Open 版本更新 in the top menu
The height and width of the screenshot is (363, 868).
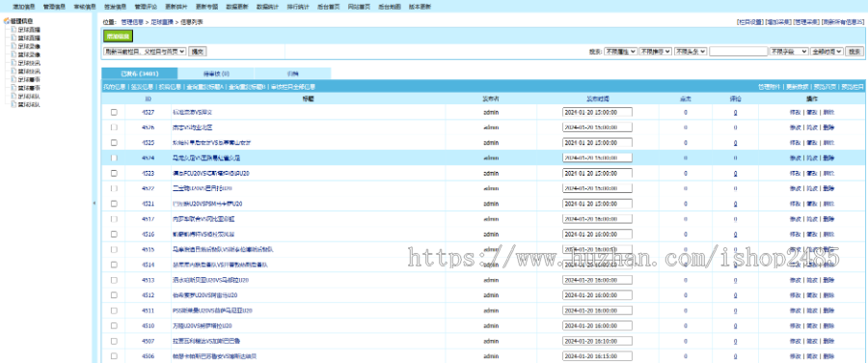tap(420, 7)
